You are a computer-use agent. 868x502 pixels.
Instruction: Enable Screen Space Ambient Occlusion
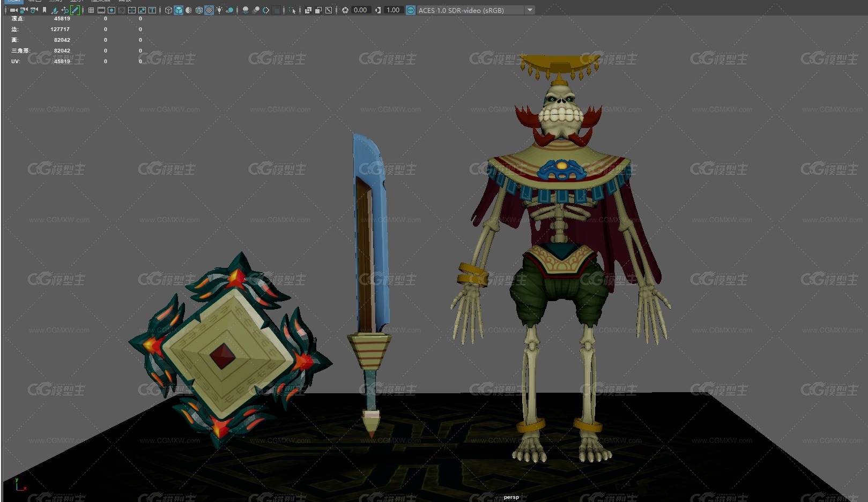pos(246,10)
